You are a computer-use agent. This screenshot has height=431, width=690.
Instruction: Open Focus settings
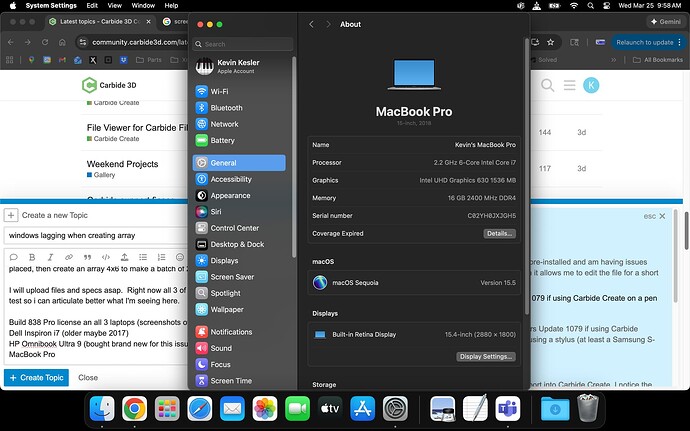click(x=240, y=364)
